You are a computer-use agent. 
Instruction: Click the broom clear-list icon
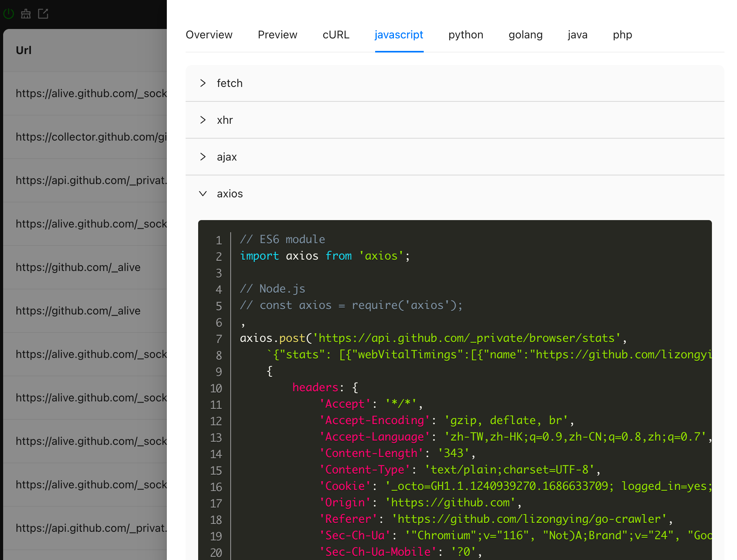click(x=26, y=14)
